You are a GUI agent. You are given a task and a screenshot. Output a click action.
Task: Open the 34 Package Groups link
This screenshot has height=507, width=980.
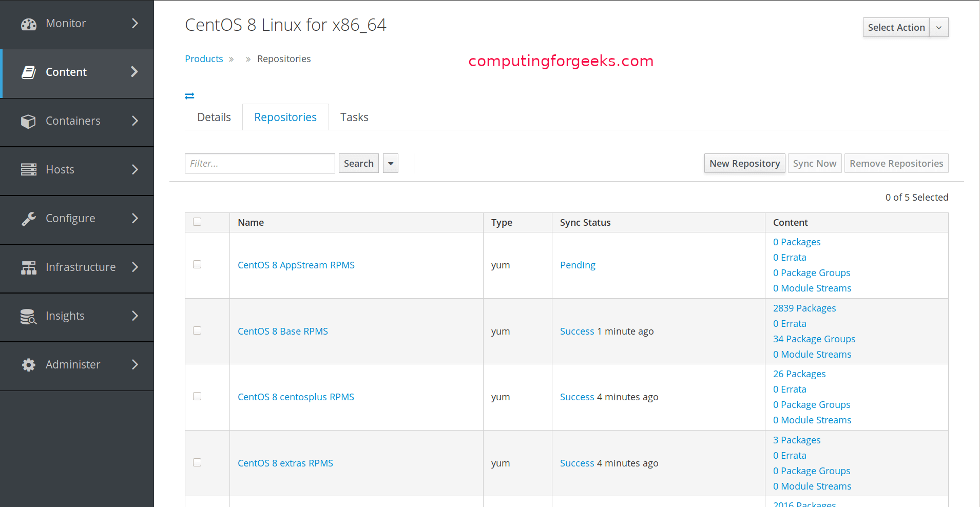(x=814, y=339)
